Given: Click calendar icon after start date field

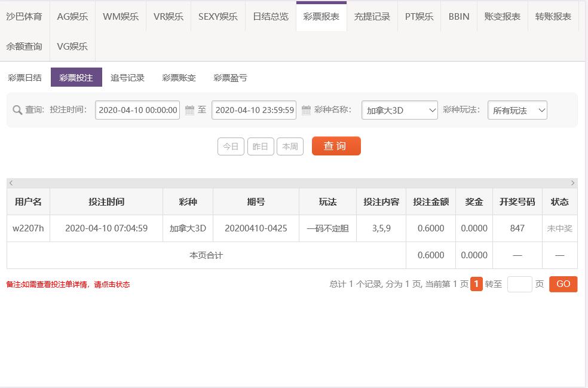Looking at the screenshot, I should 189,110.
